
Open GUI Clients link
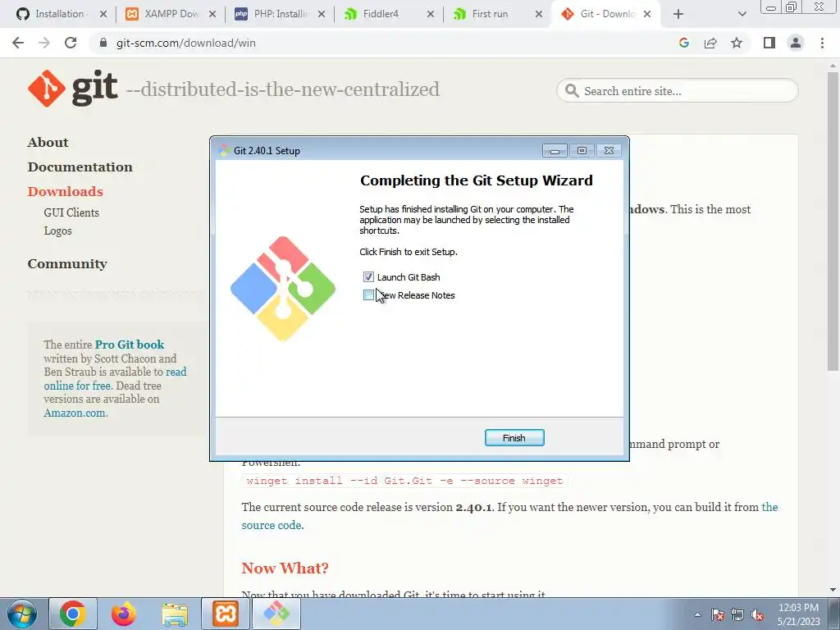(x=71, y=212)
